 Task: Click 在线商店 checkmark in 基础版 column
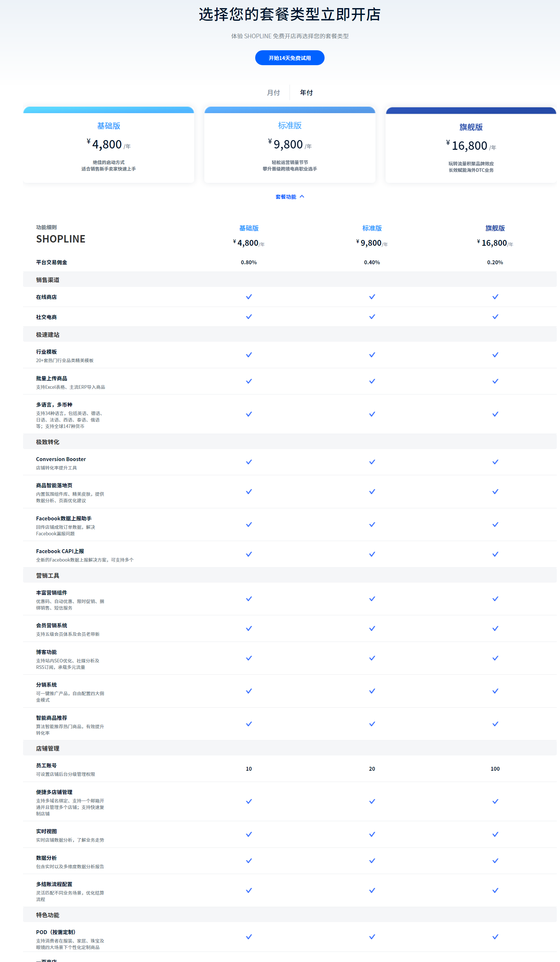tap(249, 297)
